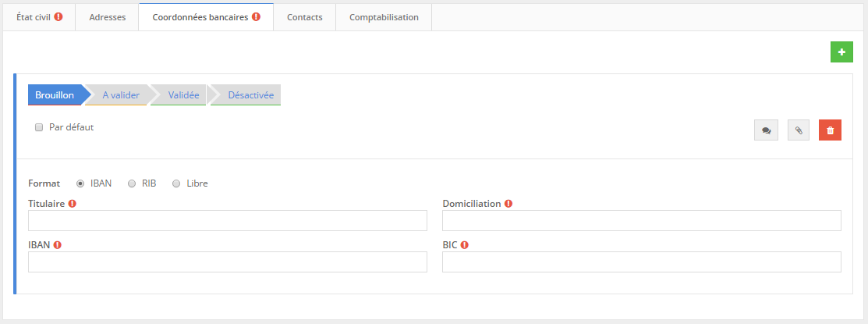Click the Titulaire input field
Image resolution: width=868 pixels, height=324 pixels.
[228, 221]
